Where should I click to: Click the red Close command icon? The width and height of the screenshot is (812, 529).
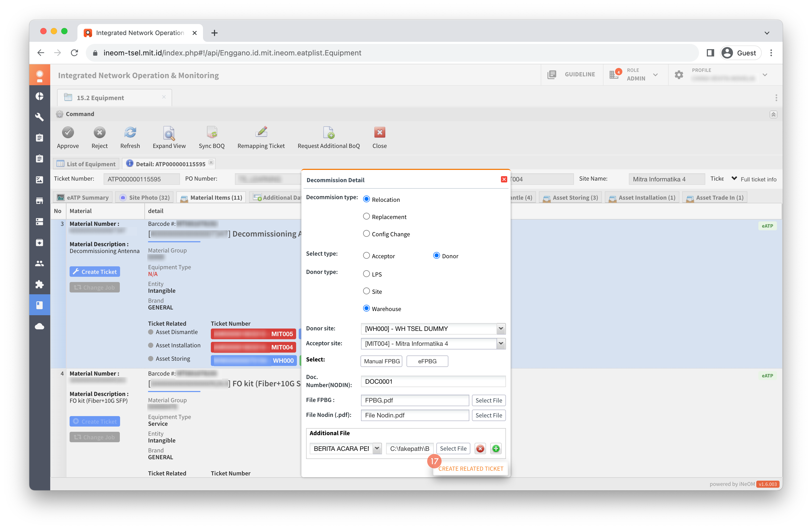click(x=379, y=132)
